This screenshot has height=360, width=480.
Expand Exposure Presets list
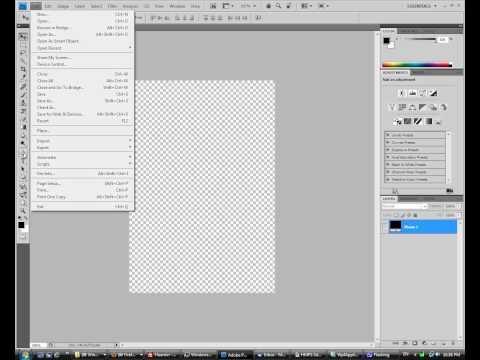point(388,150)
